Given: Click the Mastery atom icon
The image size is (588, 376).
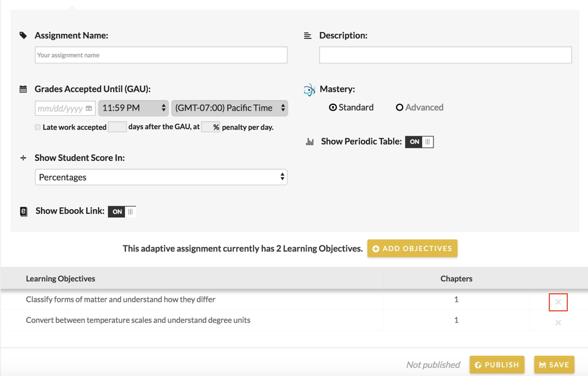Looking at the screenshot, I should tap(309, 90).
